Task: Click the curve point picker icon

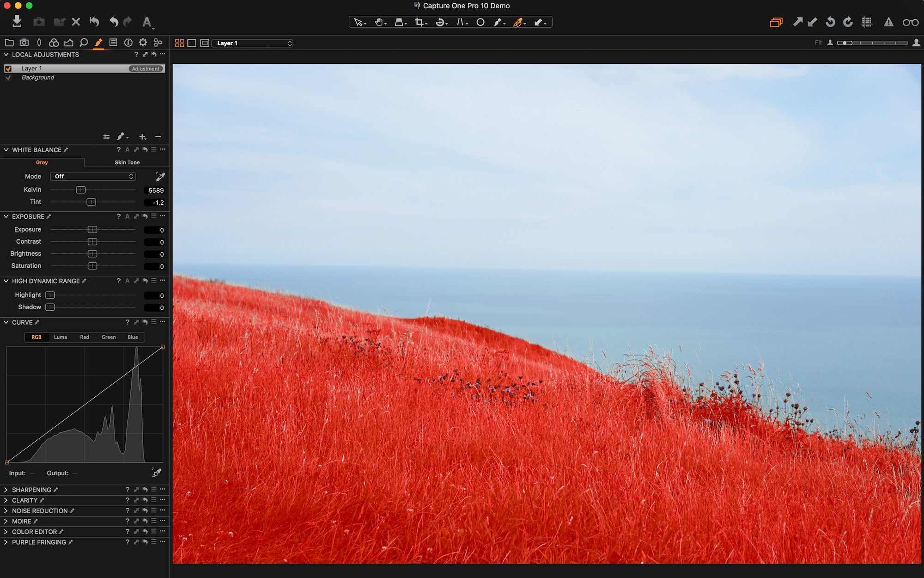Action: [157, 473]
